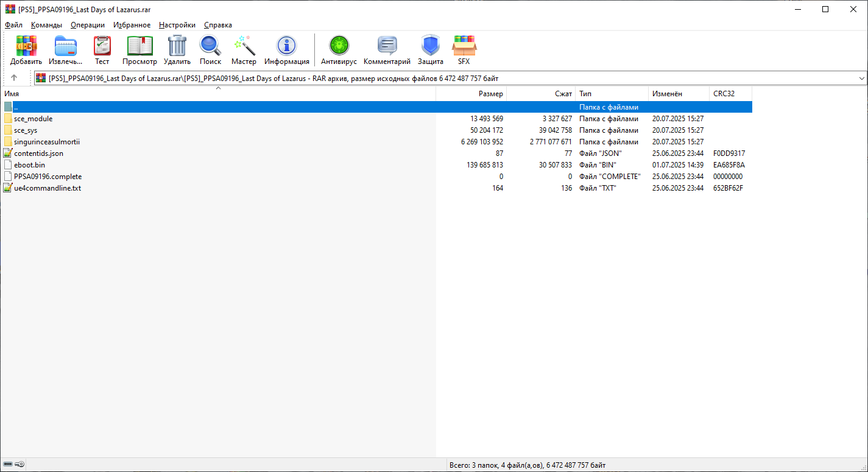Image resolution: width=868 pixels, height=472 pixels.
Task: Run the Тест archive test icon
Action: [102, 46]
